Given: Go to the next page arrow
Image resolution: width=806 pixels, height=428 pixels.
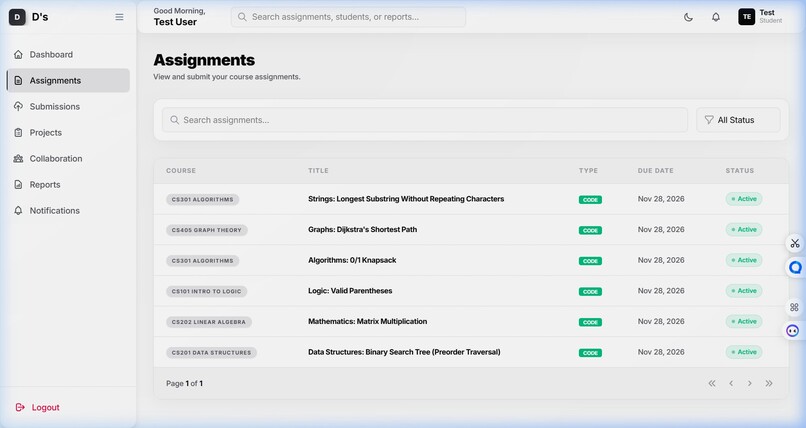Looking at the screenshot, I should point(750,383).
